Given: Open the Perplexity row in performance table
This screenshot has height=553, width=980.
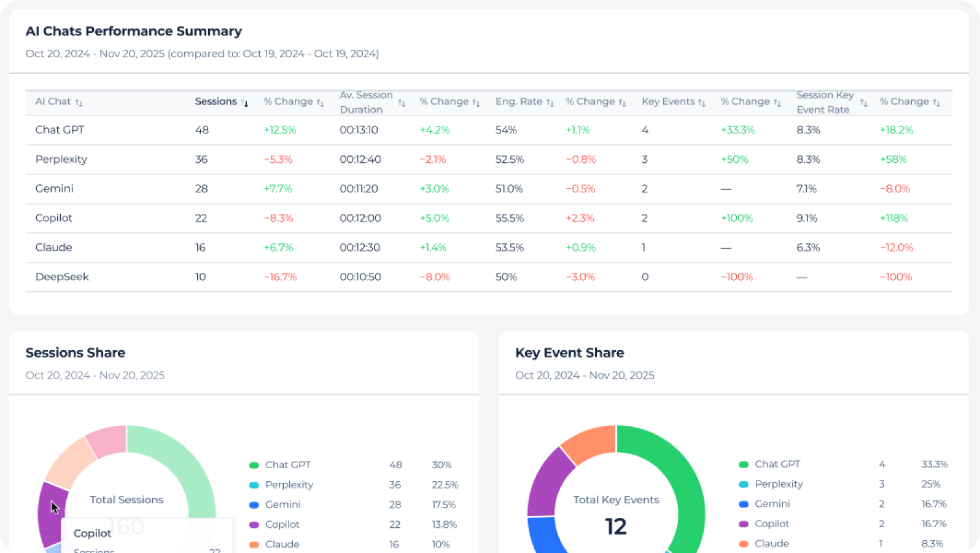Looking at the screenshot, I should tap(61, 160).
